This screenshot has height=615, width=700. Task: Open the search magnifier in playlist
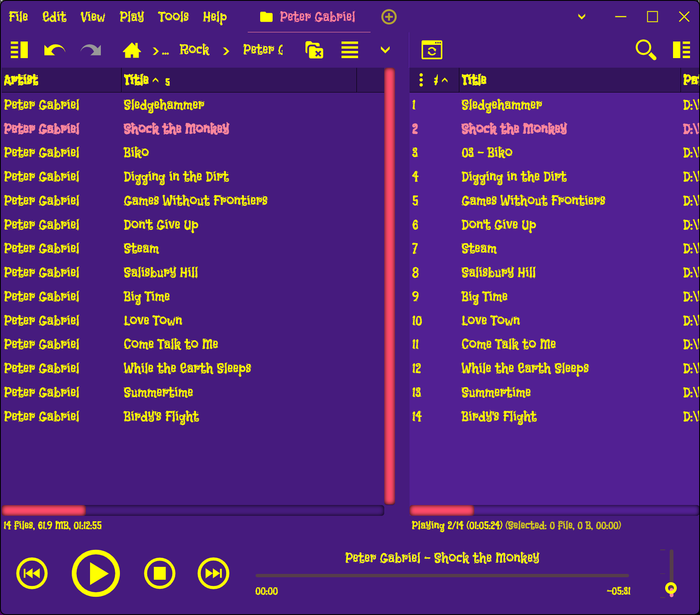tap(646, 50)
